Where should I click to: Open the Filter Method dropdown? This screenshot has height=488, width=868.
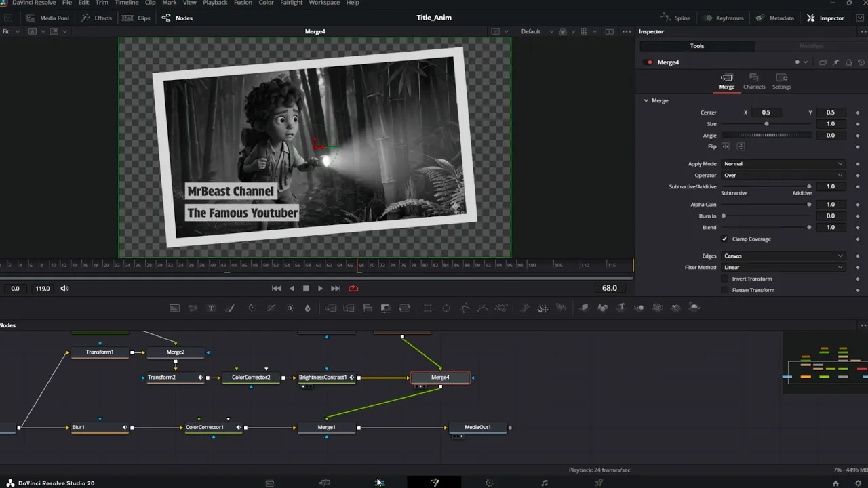(x=783, y=268)
